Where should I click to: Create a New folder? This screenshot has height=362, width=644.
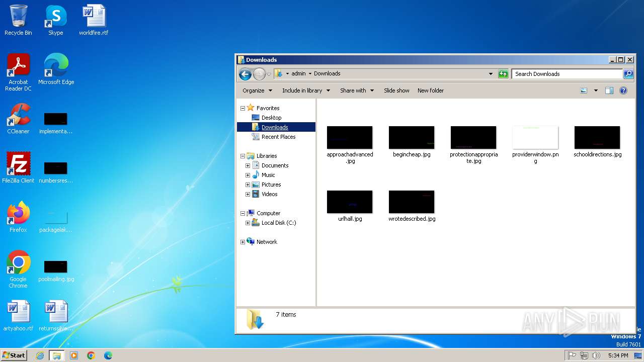tap(431, 90)
